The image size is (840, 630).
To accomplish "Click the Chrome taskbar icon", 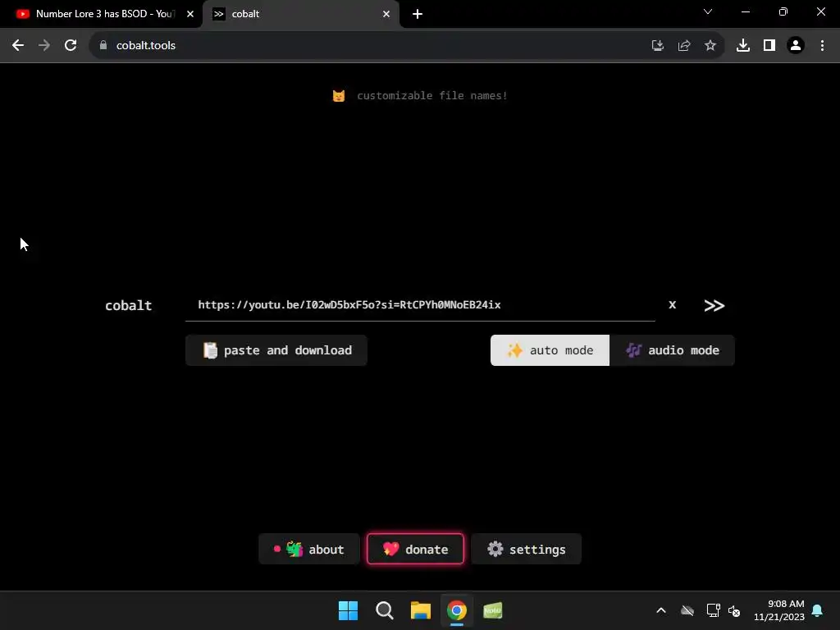I will pyautogui.click(x=456, y=610).
